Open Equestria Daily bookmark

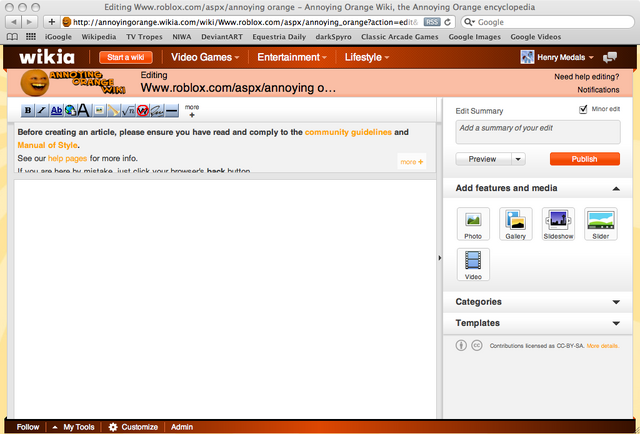coord(279,37)
